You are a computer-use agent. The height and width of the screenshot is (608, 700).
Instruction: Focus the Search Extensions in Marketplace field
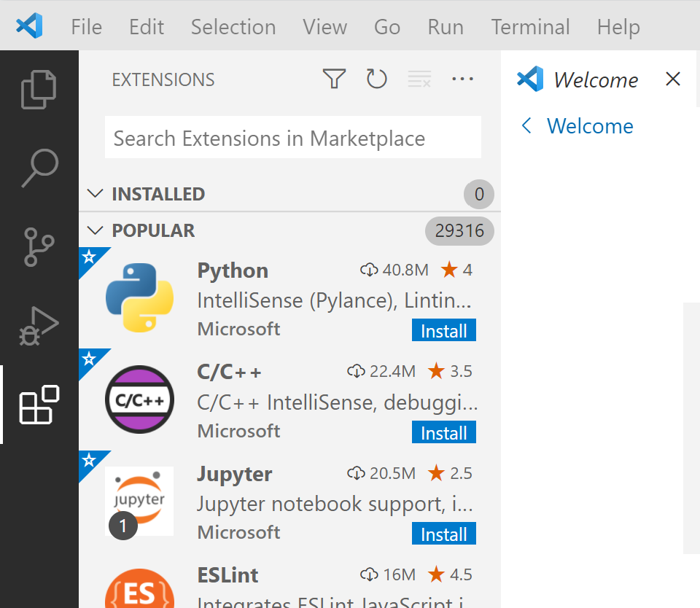[x=293, y=137]
